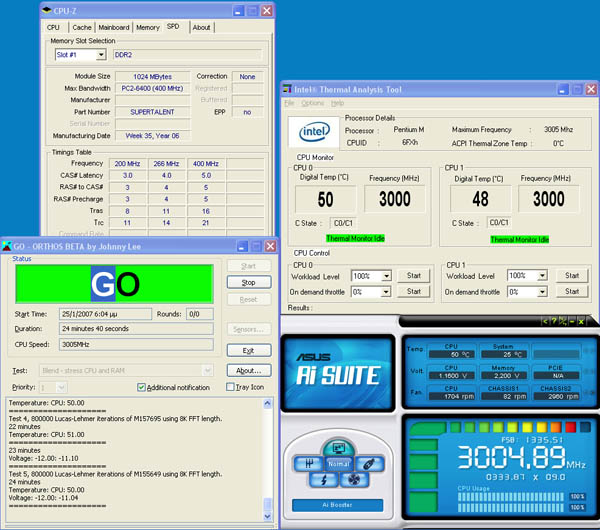This screenshot has width=600, height=530.
Task: Click the rocket icon in Ai Suite
Action: point(369,464)
